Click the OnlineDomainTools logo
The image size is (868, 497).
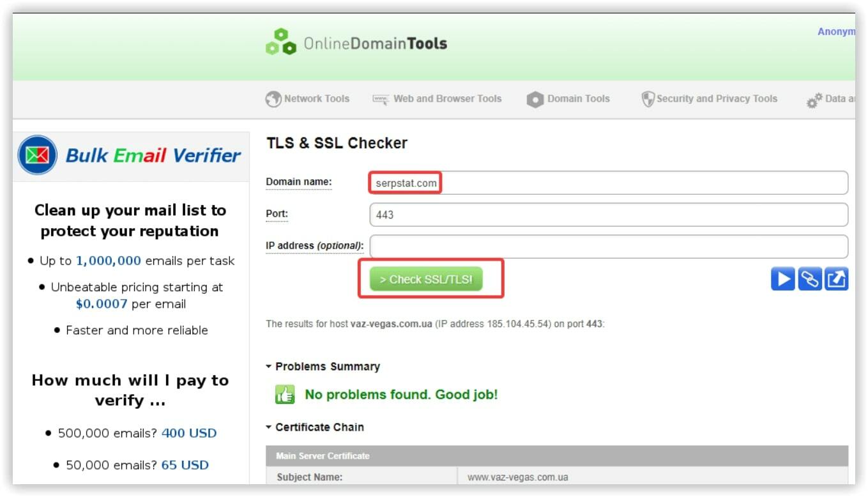pos(356,43)
